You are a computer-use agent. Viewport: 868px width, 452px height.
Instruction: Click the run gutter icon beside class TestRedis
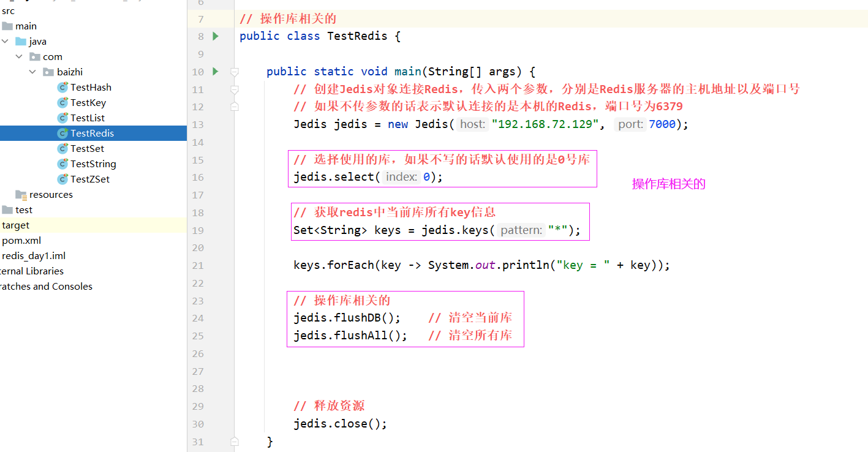pos(216,36)
